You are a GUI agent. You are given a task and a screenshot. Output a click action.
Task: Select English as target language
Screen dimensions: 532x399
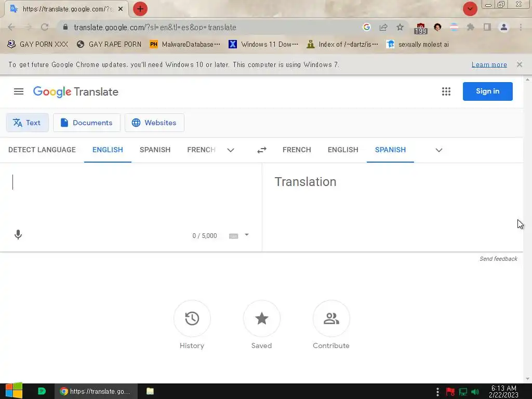[343, 150]
